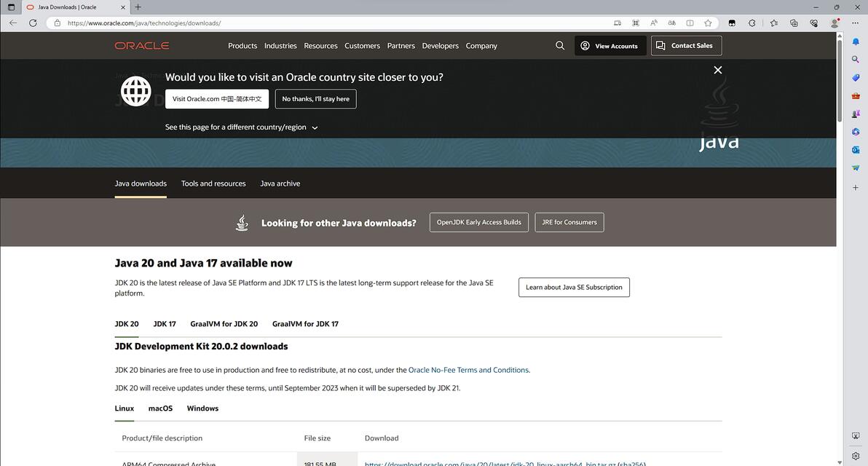This screenshot has width=868, height=466.
Task: Open the browser profile avatar
Action: pyautogui.click(x=835, y=23)
